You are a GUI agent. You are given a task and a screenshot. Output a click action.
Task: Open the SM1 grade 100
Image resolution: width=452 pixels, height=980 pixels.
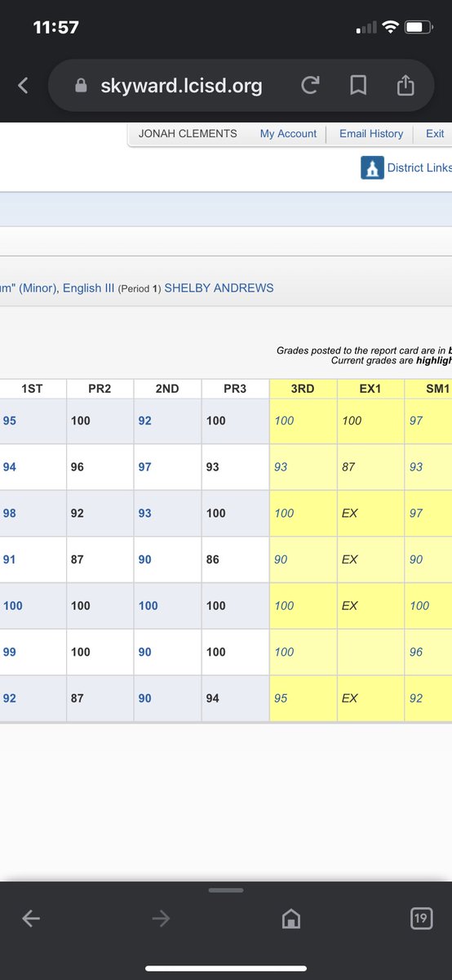click(x=419, y=605)
